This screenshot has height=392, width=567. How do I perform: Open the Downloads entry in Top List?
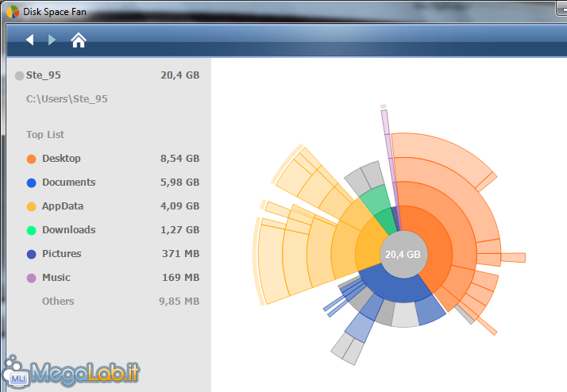pyautogui.click(x=69, y=230)
